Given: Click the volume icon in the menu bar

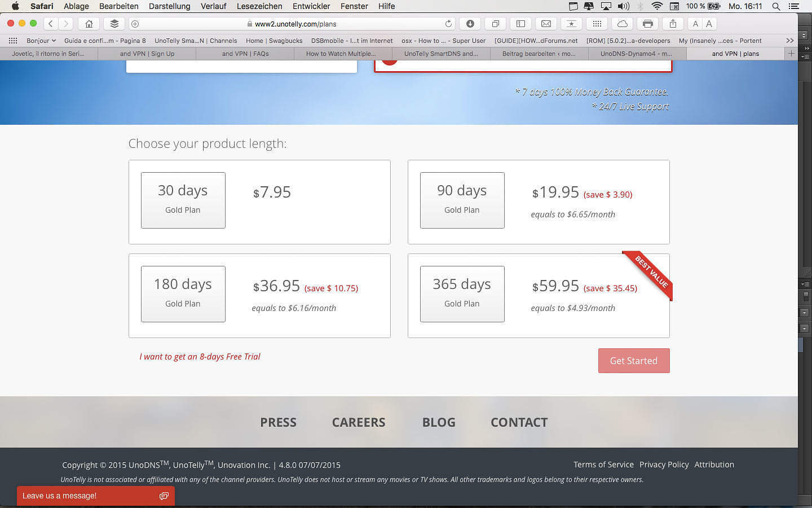Looking at the screenshot, I should (x=623, y=6).
